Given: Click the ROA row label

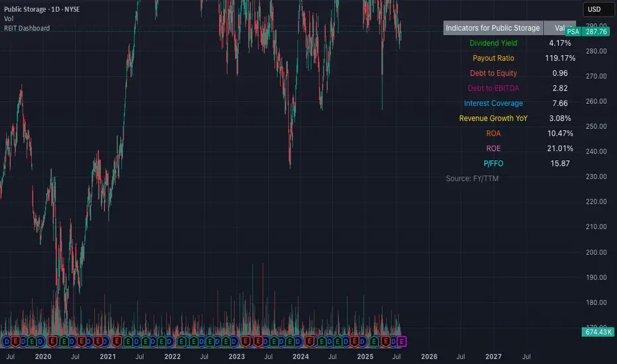Looking at the screenshot, I should (493, 134).
